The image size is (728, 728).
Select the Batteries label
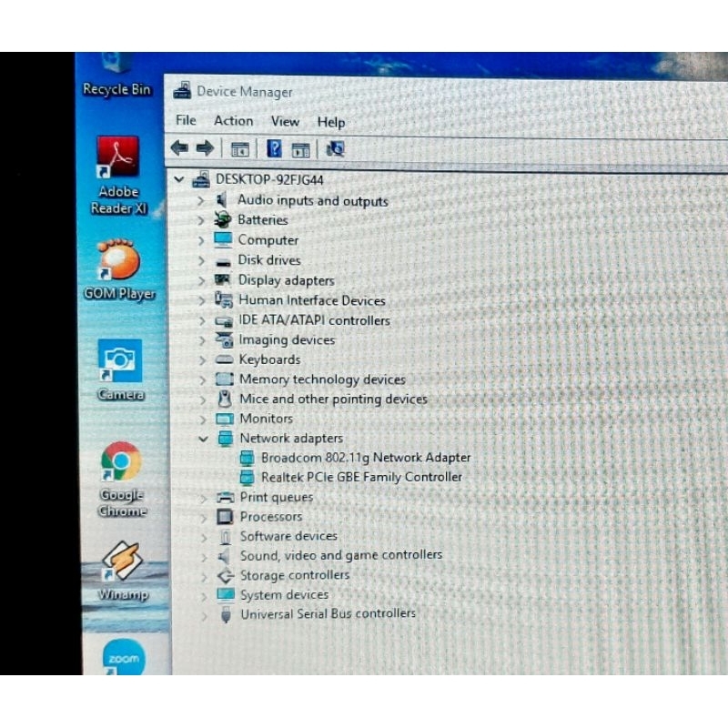263,219
